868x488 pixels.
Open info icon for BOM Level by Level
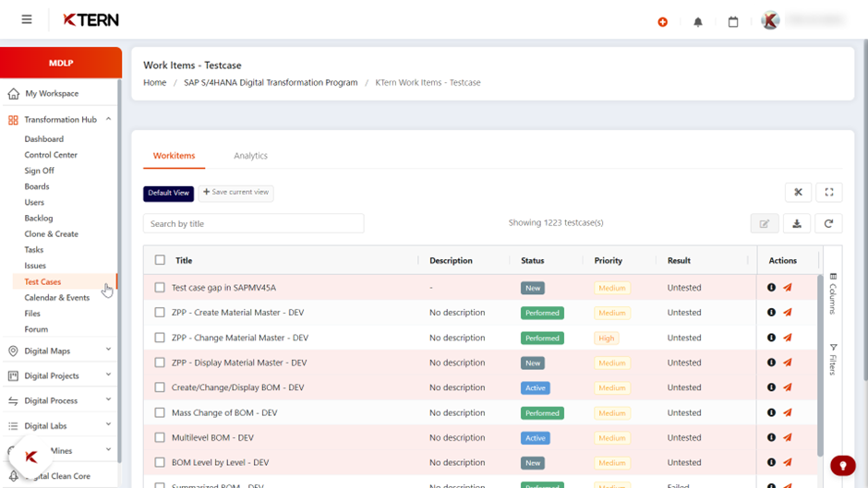771,462
